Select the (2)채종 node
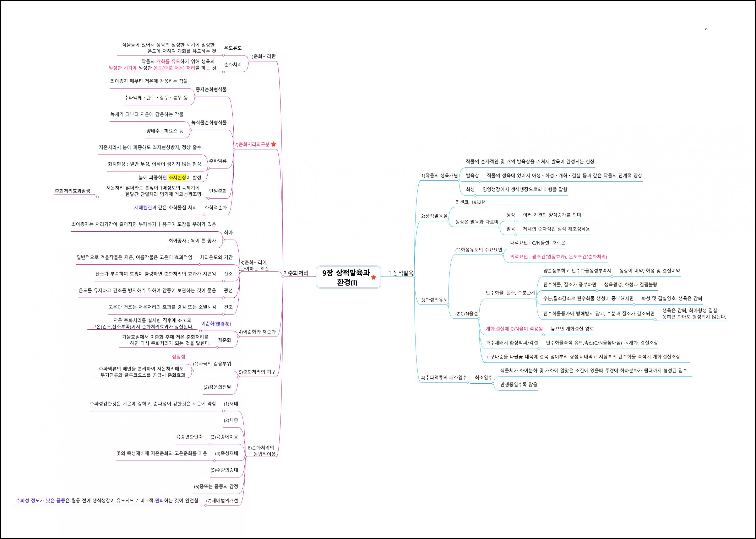The height and width of the screenshot is (539, 756). point(231,420)
